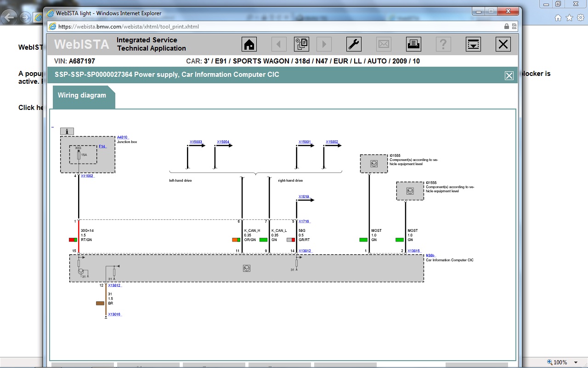
Task: Open the wrench service tools icon
Action: pyautogui.click(x=354, y=44)
